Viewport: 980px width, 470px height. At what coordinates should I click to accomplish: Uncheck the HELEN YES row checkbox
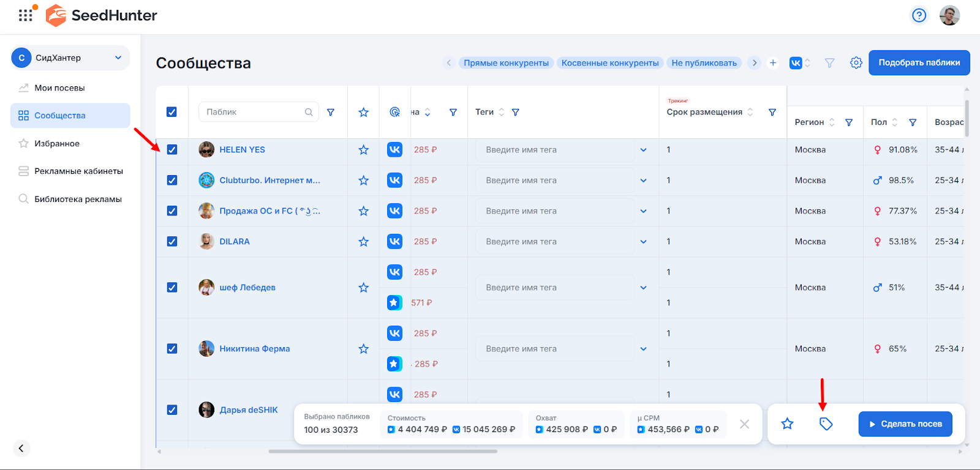[172, 150]
